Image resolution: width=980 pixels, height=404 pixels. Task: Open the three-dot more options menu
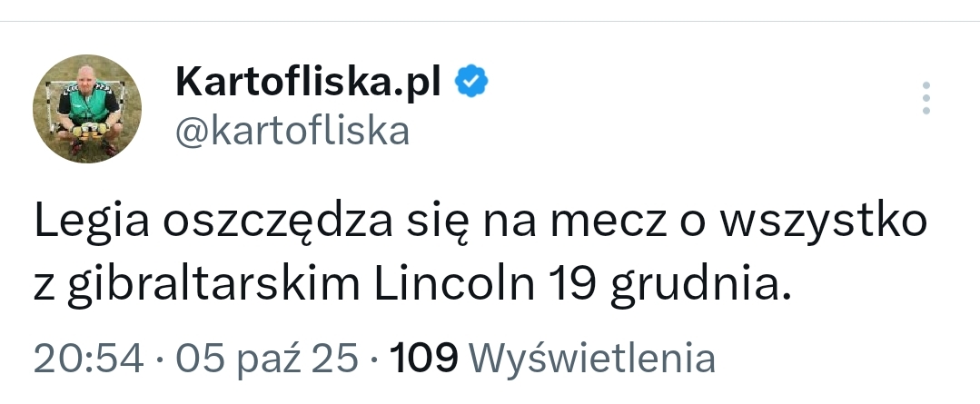[x=926, y=98]
